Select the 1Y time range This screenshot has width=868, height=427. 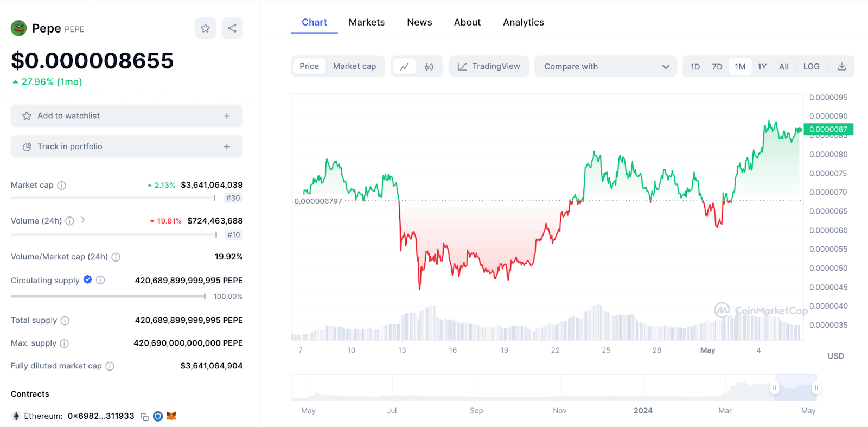point(762,67)
